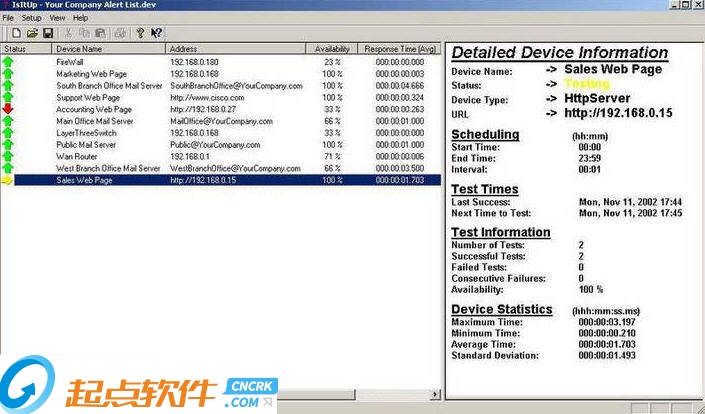Click the Interval value 00:01

tap(589, 169)
